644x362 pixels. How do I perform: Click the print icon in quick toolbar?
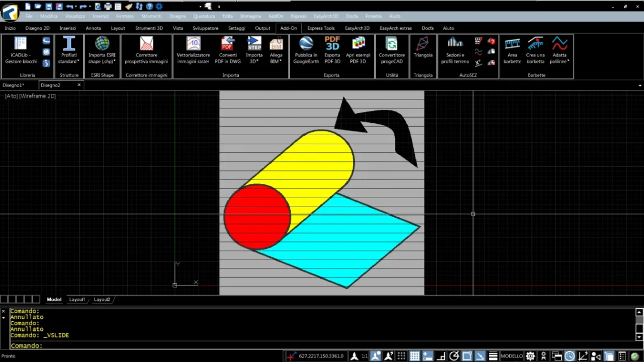click(108, 7)
